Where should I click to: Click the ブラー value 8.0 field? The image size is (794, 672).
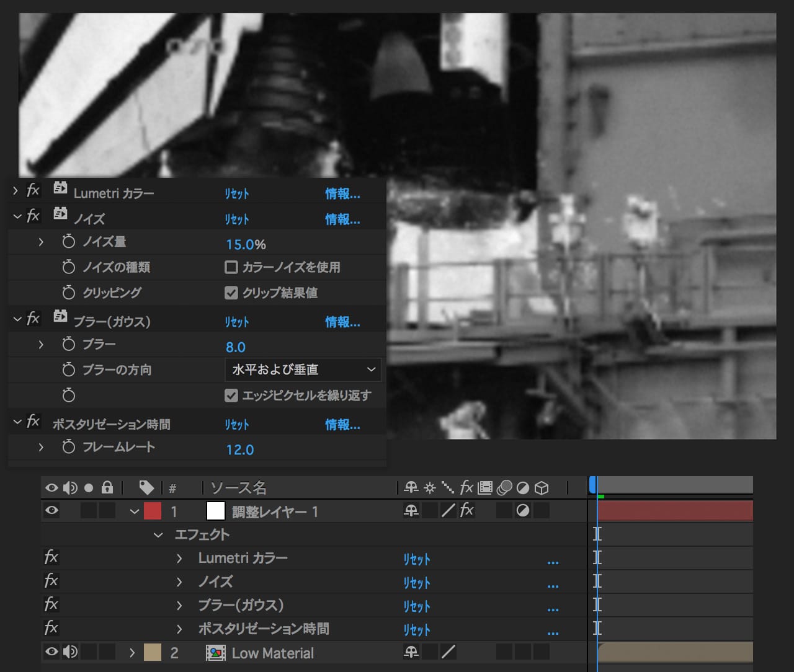click(236, 347)
